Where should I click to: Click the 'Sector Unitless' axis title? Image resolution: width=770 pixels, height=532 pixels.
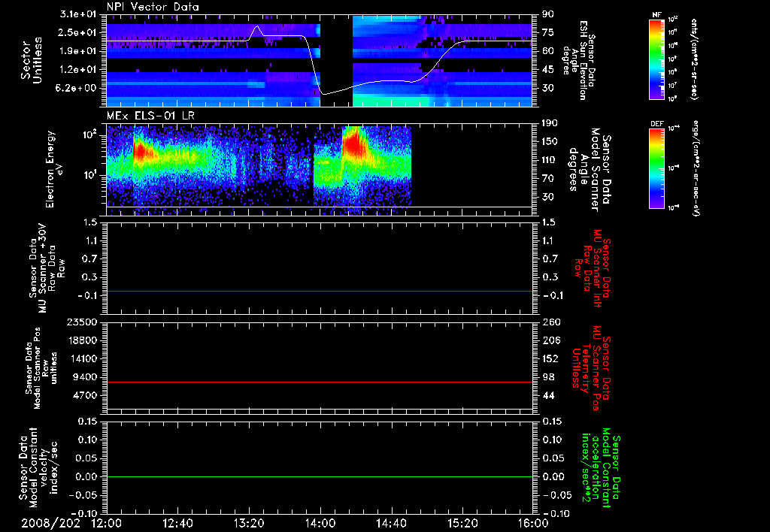(x=32, y=60)
